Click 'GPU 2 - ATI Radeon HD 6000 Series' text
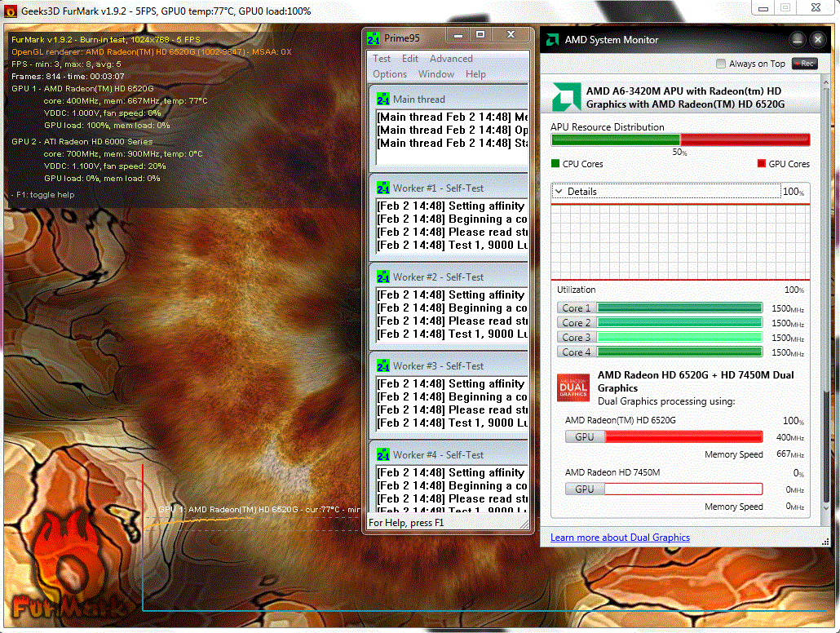840x633 pixels. (82, 141)
